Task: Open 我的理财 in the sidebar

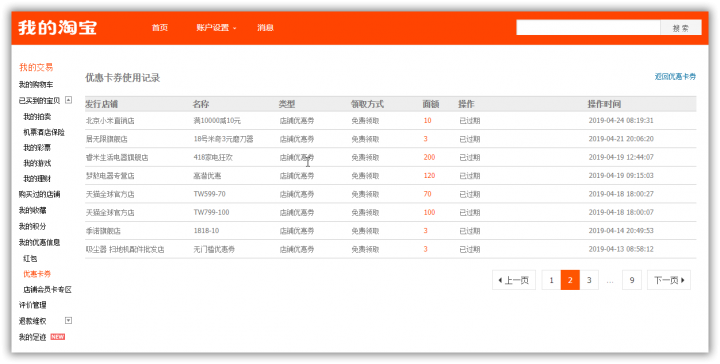Action: click(37, 179)
